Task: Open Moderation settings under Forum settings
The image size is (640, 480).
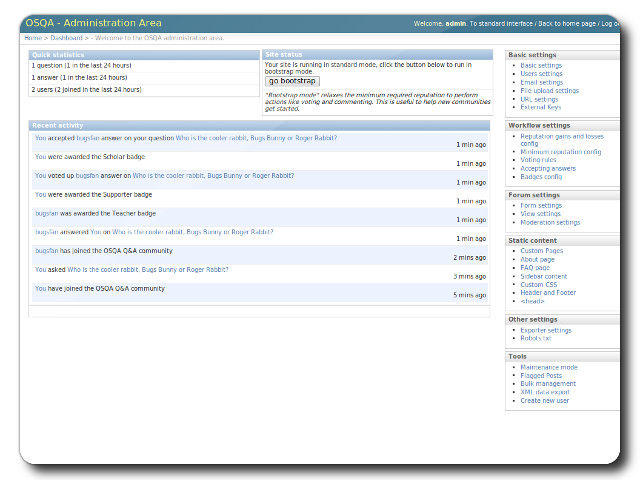Action: [x=550, y=223]
